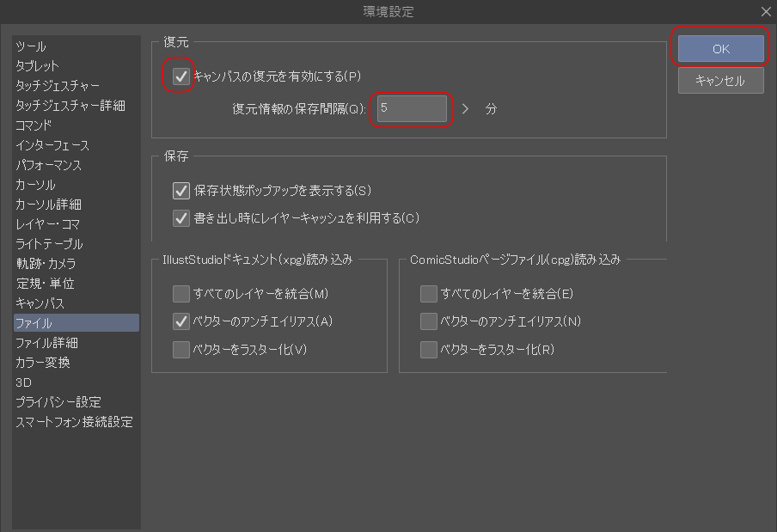Screen dimensions: 777x532
Task: Enable ベクターをラスター化(V) checkbox
Action: (181, 349)
